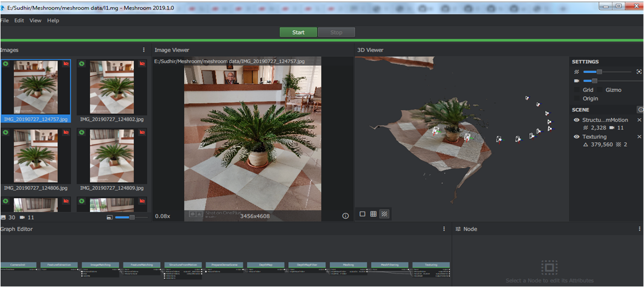Open the Graph Editor options menu
Screen dimensions: 644x287
click(x=444, y=229)
